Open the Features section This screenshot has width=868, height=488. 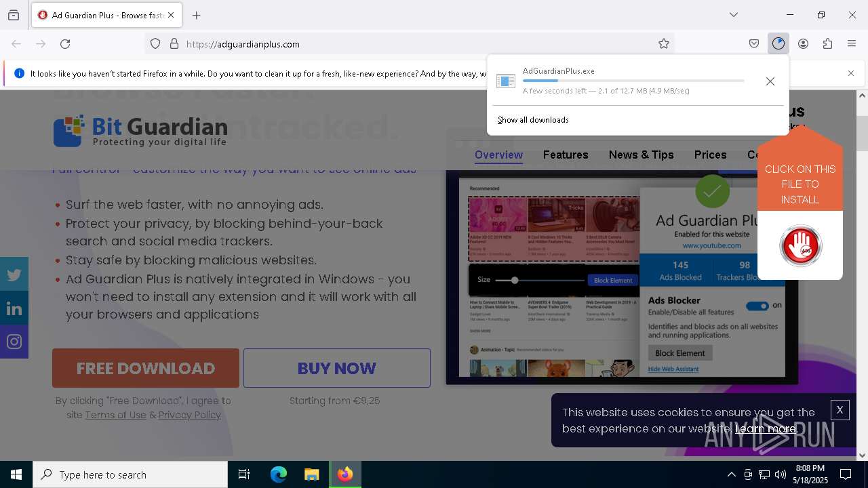pyautogui.click(x=566, y=155)
